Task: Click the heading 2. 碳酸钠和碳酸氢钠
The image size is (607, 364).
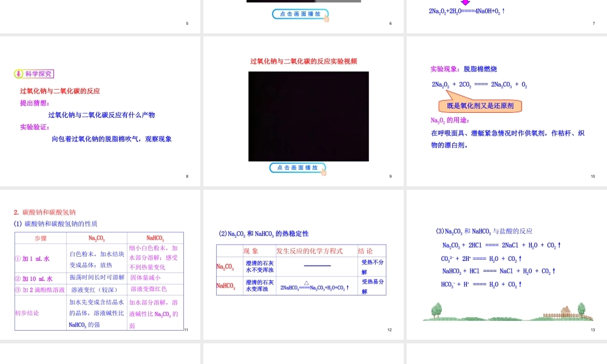Action: coord(44,212)
